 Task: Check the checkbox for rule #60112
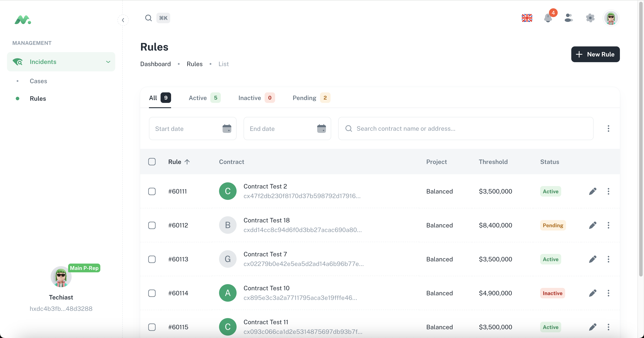pos(152,225)
